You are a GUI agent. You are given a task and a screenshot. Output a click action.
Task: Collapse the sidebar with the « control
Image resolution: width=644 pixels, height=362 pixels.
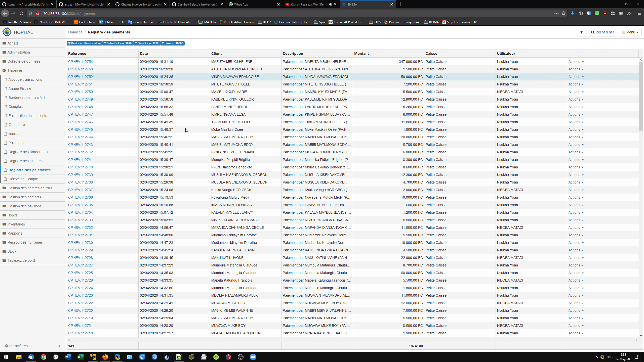click(59, 346)
